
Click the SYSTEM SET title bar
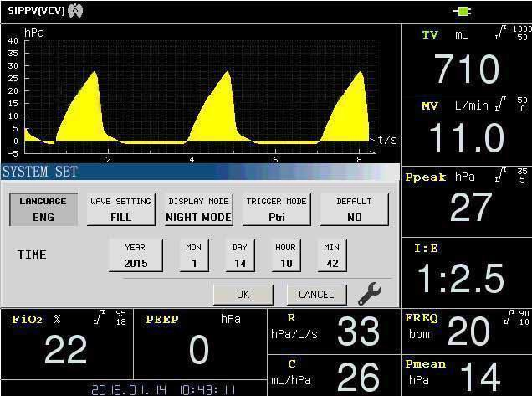click(200, 172)
